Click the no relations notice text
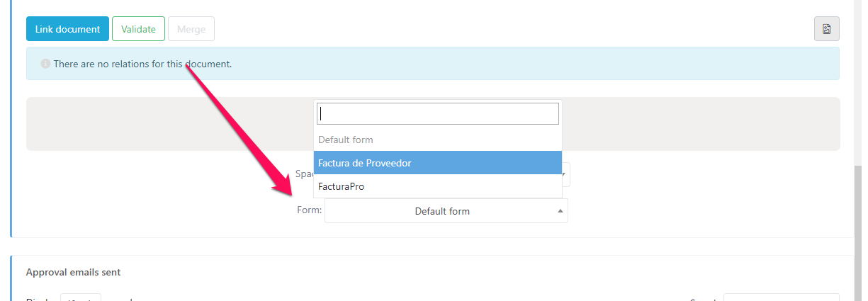The image size is (868, 301). (142, 64)
